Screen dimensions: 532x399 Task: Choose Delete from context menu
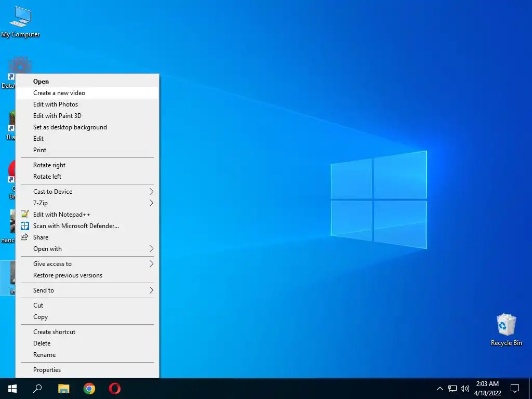[x=87, y=343]
